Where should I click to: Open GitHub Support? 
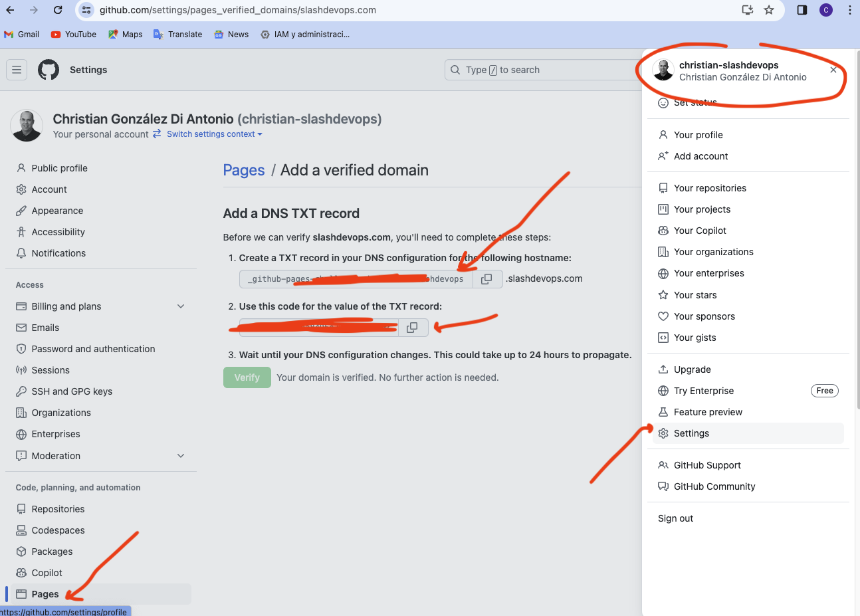(x=748, y=465)
